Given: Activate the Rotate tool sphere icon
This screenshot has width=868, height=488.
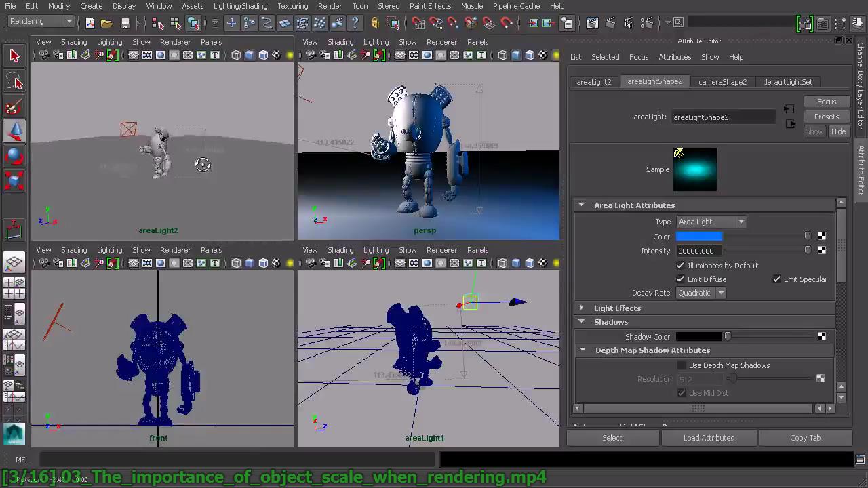Looking at the screenshot, I should (x=14, y=157).
